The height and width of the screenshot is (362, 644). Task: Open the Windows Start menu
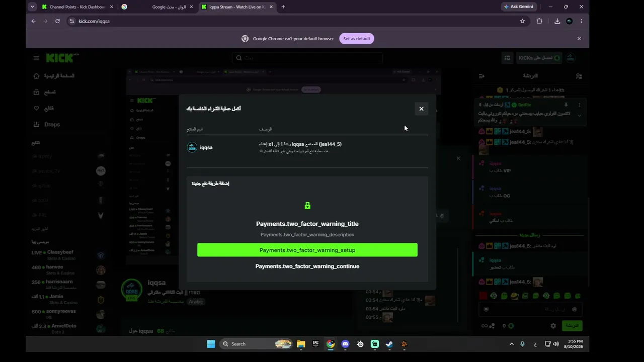click(x=211, y=344)
